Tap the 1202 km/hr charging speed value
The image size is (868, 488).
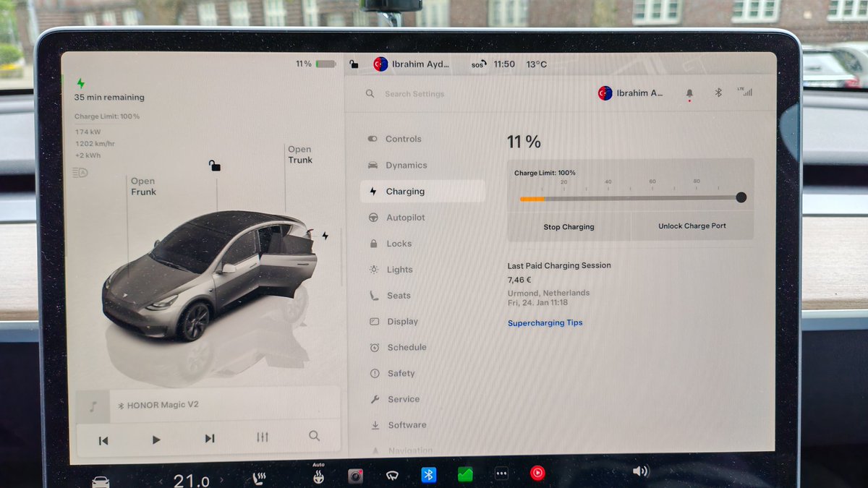[x=95, y=144]
